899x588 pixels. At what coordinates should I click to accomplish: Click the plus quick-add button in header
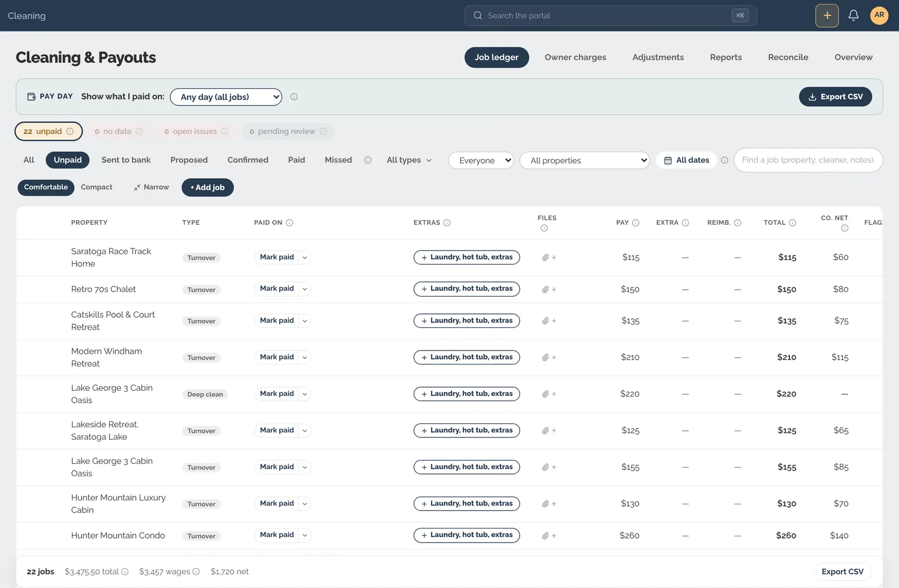pyautogui.click(x=827, y=16)
